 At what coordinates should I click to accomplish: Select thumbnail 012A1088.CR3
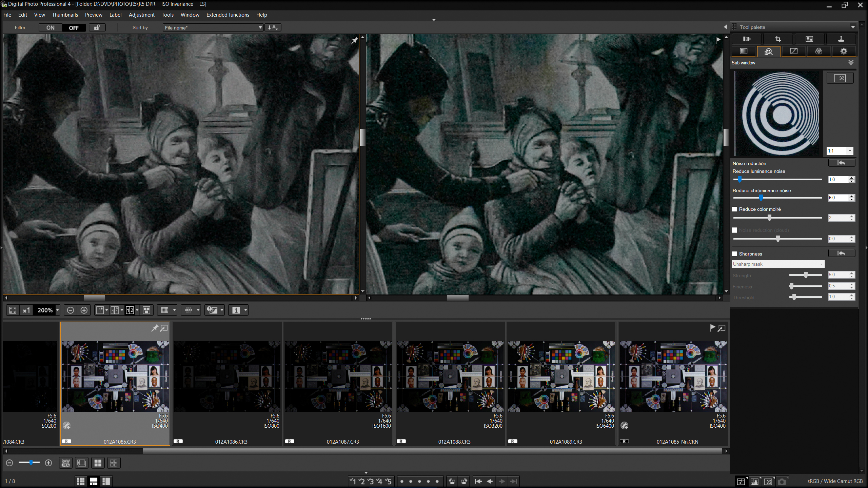click(450, 384)
